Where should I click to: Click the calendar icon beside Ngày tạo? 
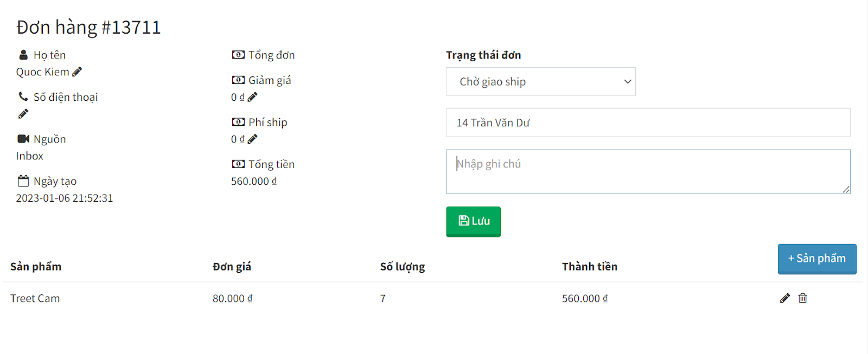(x=23, y=181)
